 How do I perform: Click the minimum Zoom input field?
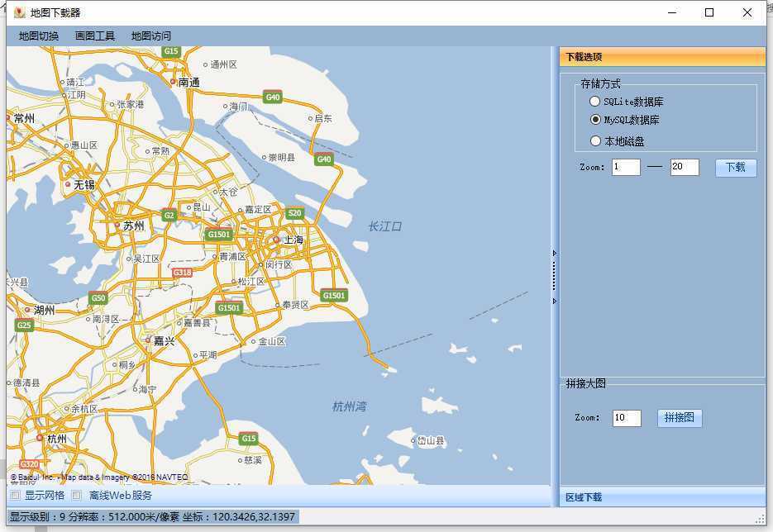click(x=626, y=167)
